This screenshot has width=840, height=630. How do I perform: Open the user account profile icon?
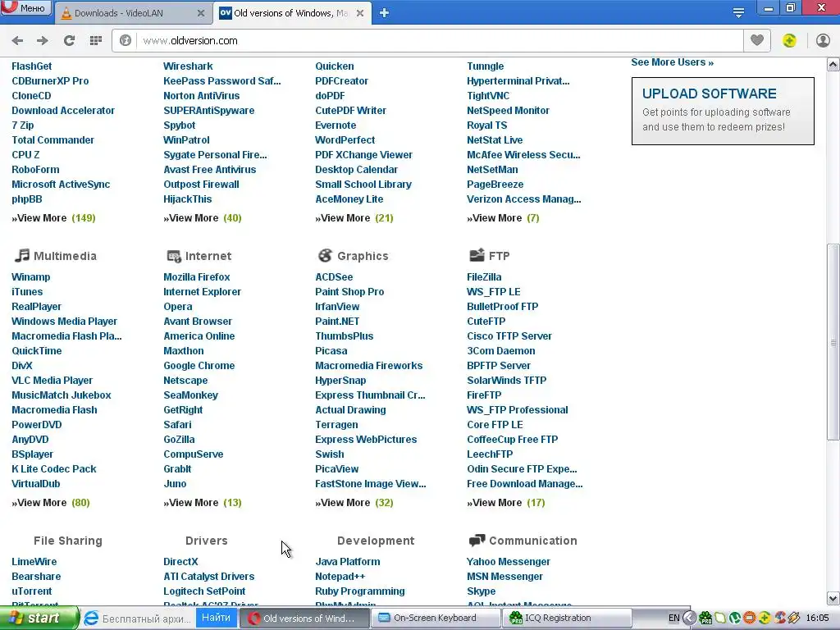(x=823, y=41)
